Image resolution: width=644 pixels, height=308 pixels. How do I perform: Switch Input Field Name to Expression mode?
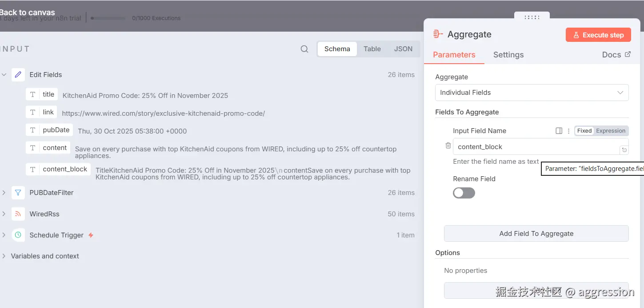click(x=611, y=131)
